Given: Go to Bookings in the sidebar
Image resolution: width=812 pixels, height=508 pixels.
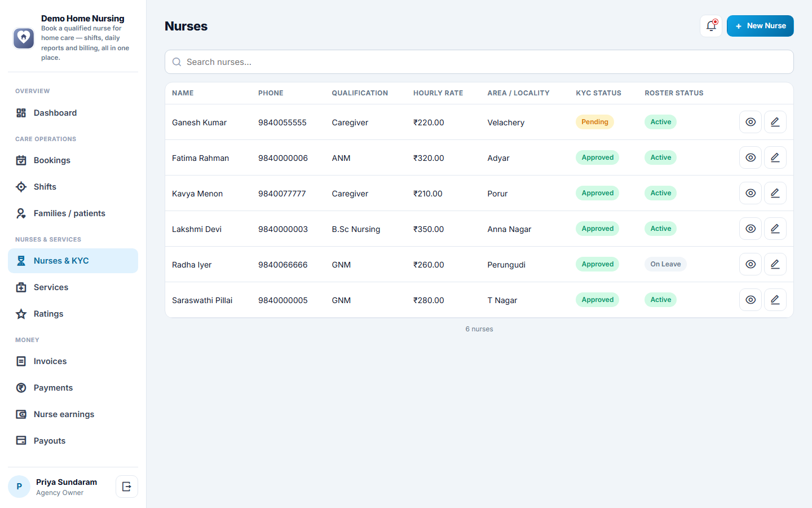Looking at the screenshot, I should point(73,160).
